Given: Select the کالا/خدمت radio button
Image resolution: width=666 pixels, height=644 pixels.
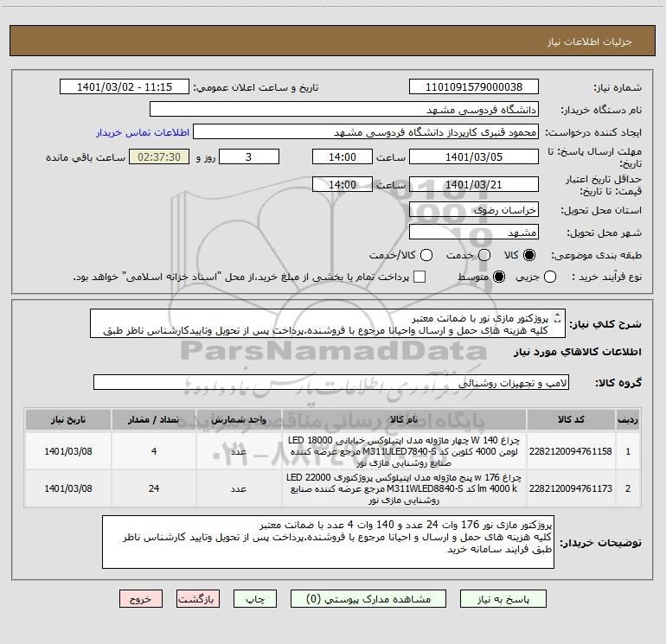Looking at the screenshot, I should (x=426, y=255).
